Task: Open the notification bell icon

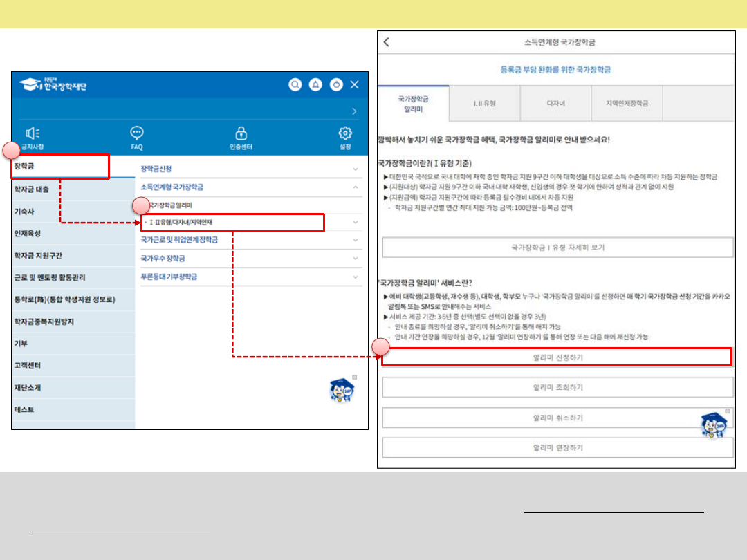Action: click(x=315, y=84)
